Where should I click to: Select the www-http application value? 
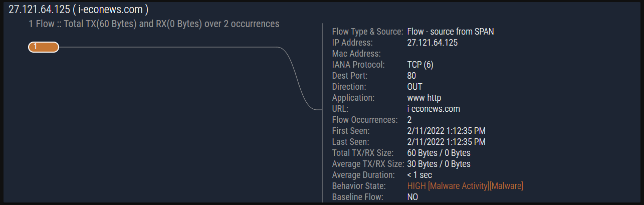pyautogui.click(x=424, y=98)
